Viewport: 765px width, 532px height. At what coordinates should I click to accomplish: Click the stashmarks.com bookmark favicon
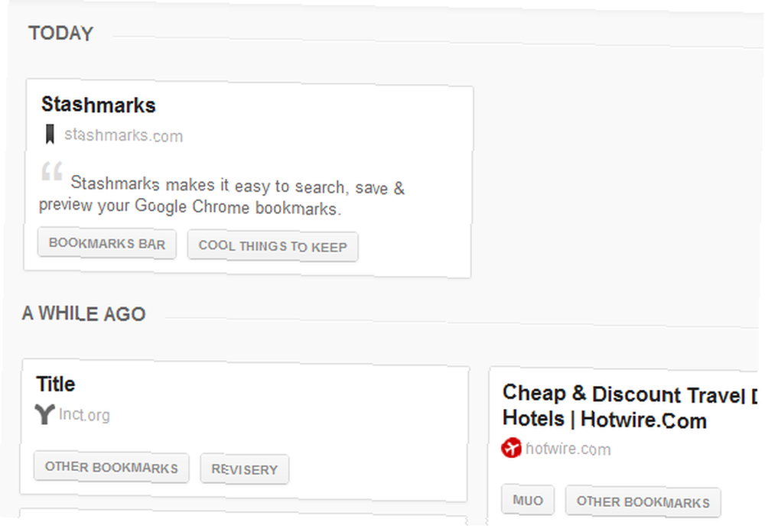(50, 134)
